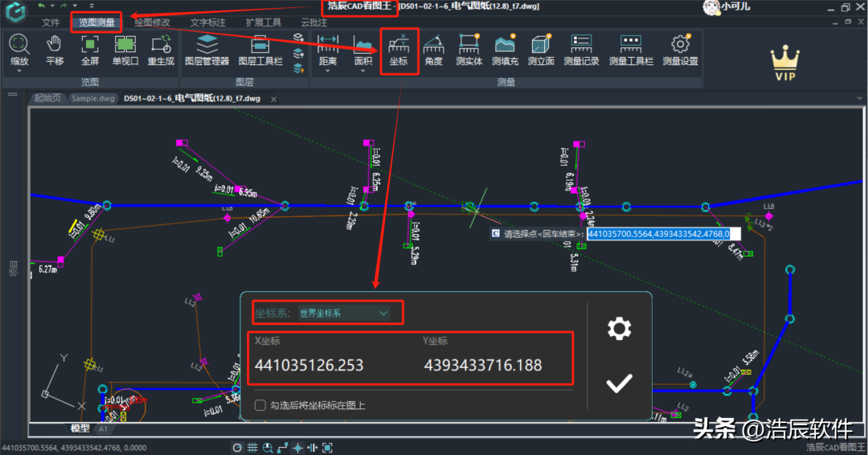This screenshot has height=455, width=868.
Task: Open quick access toolbar customize dropdown
Action: pos(92,6)
